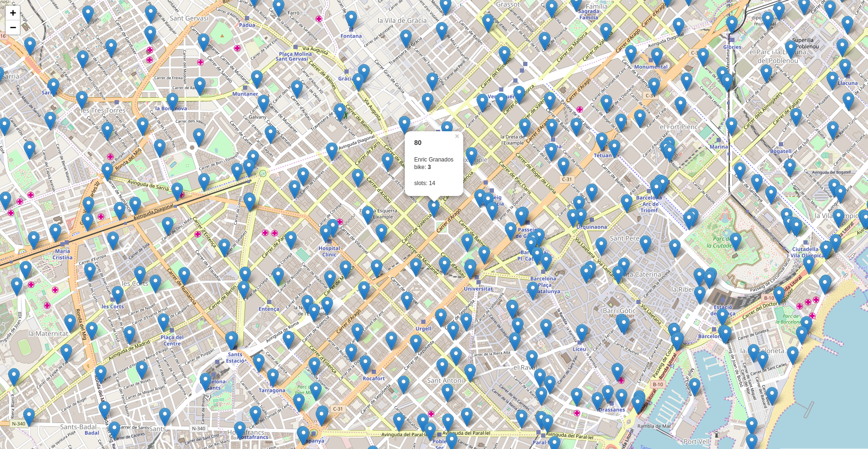Close the Enric Granados station popup
This screenshot has height=449, width=868.
pos(457,136)
